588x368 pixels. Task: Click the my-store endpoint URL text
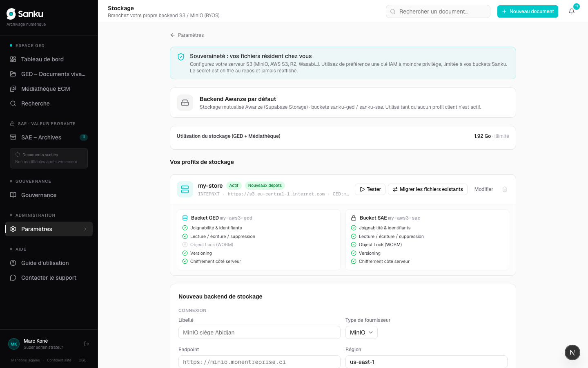click(276, 194)
